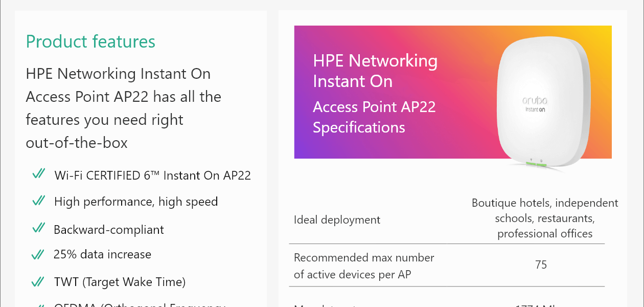Viewport: 644px width, 307px height.
Task: Click the value 75 in the specifications table
Action: [541, 265]
